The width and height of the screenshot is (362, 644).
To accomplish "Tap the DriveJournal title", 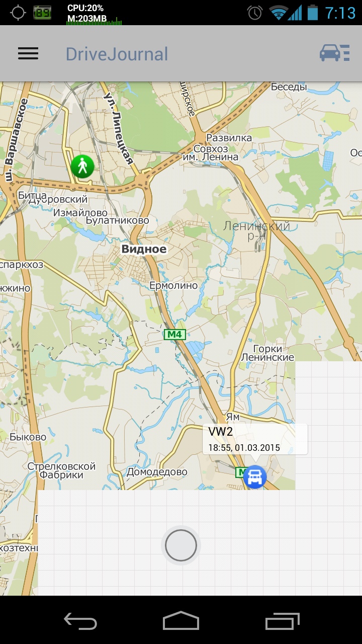I will (x=117, y=54).
